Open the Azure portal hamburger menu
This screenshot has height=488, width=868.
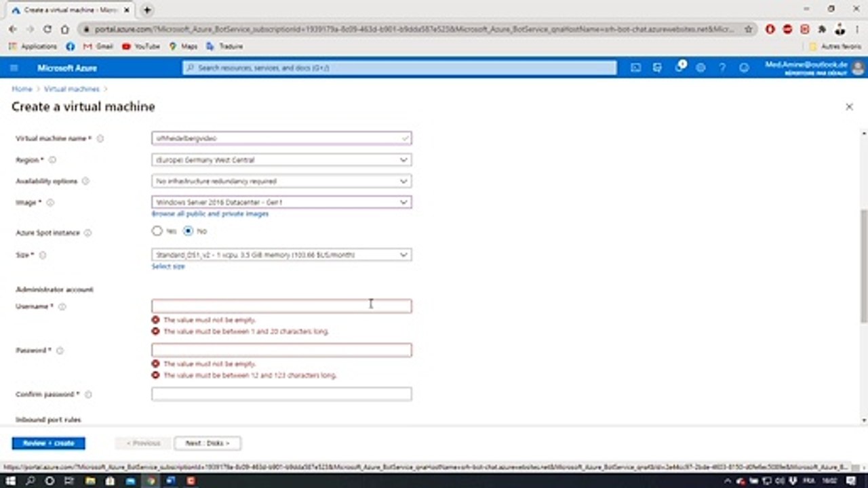click(x=14, y=68)
